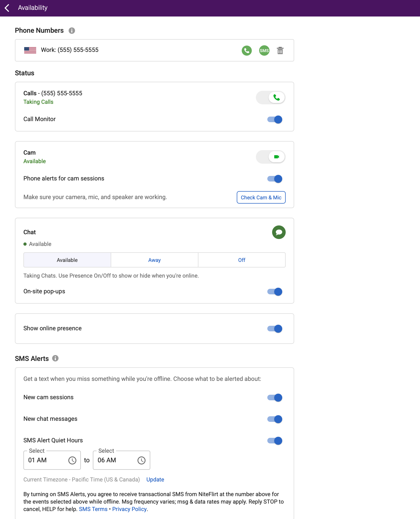
Task: Click the US flag icon
Action: tap(30, 50)
